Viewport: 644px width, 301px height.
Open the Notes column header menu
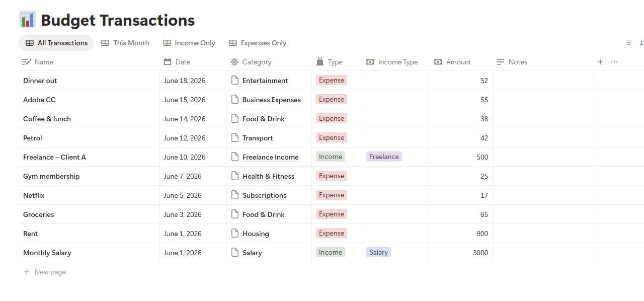tap(543, 62)
